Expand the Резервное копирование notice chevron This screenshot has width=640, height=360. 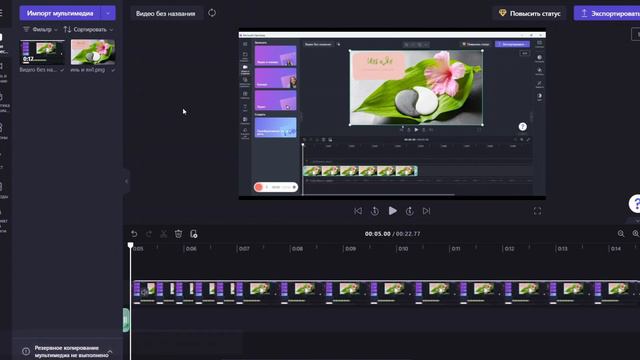coord(110,351)
